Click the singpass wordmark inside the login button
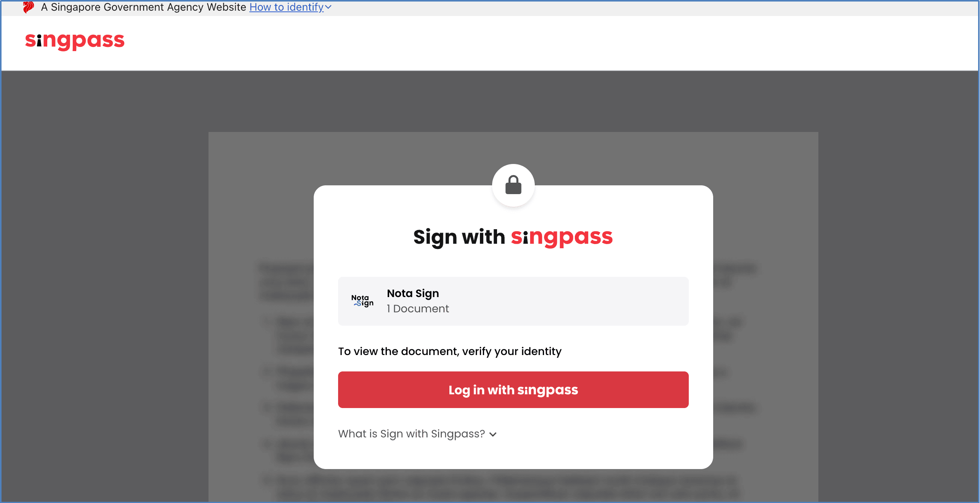 (547, 391)
